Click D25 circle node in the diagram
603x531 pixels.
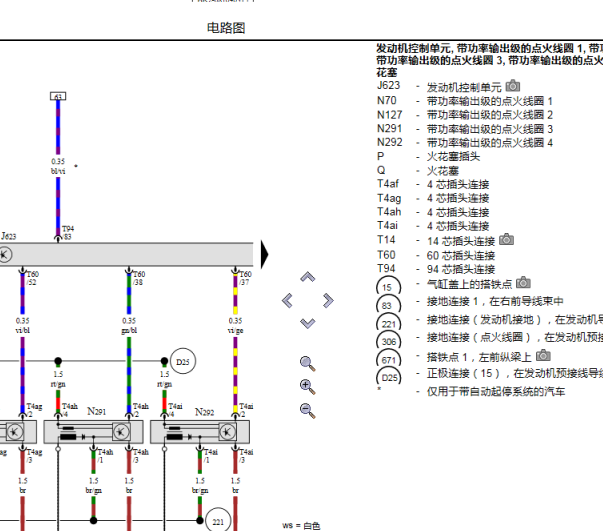coord(183,361)
